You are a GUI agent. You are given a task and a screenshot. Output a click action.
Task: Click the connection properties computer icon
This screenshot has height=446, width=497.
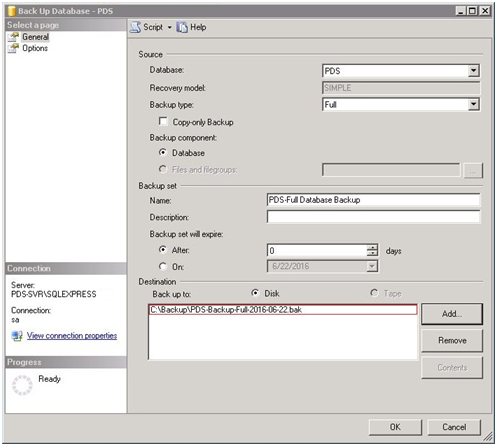point(17,335)
